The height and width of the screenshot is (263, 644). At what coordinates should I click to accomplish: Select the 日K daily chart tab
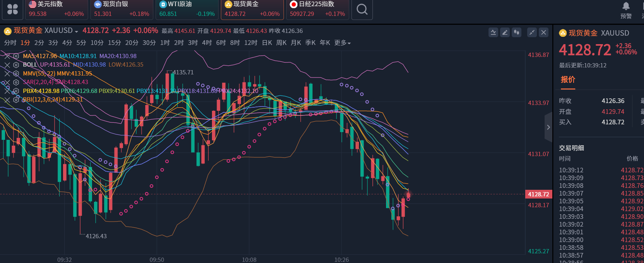tap(267, 43)
